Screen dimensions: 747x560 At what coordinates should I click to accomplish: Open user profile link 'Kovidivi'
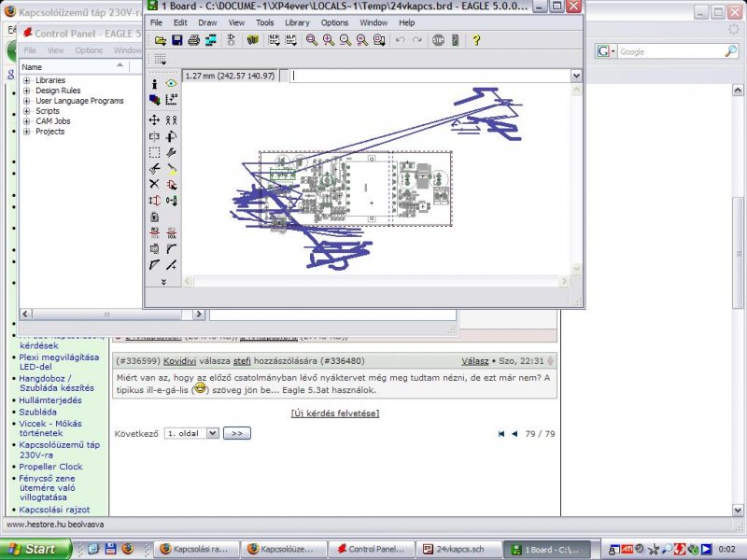pos(179,361)
